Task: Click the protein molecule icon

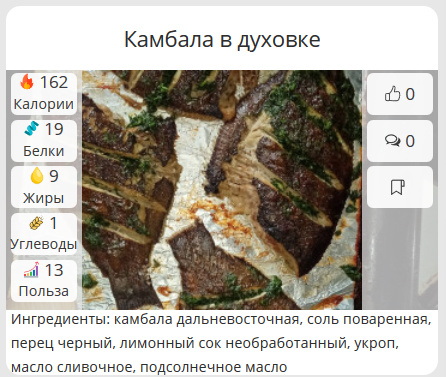Action: pos(32,129)
